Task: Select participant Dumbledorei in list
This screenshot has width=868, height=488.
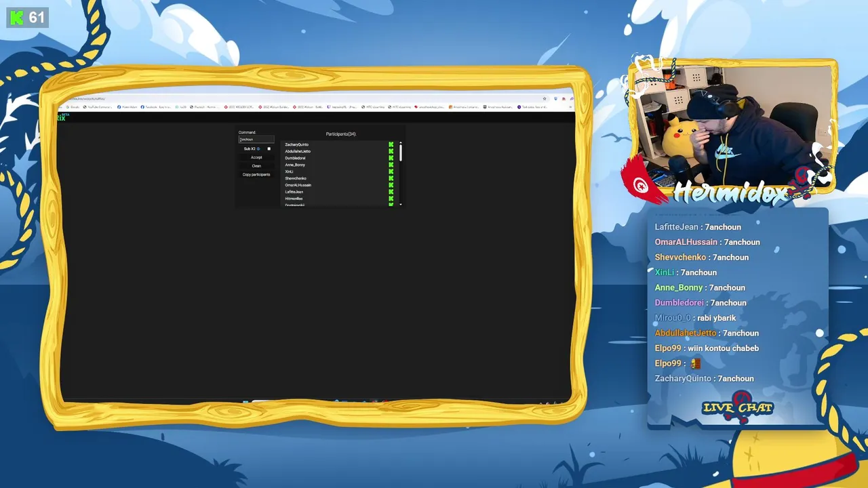Action: tap(295, 158)
